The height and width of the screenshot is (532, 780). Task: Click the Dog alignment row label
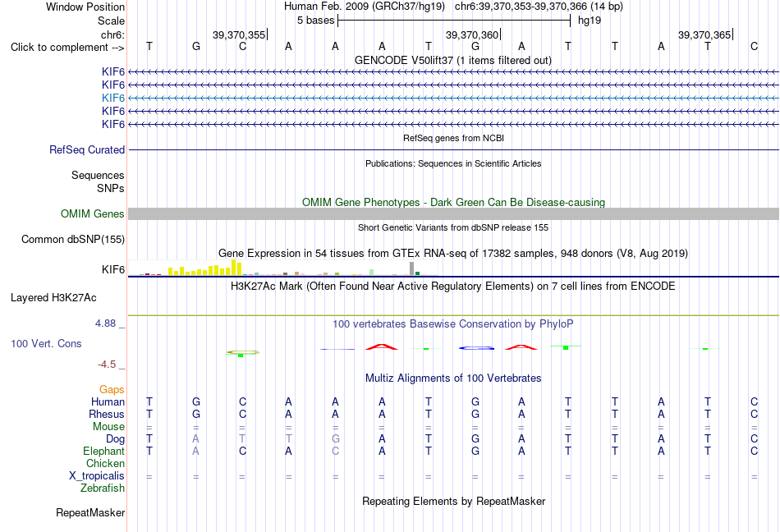coord(116,439)
